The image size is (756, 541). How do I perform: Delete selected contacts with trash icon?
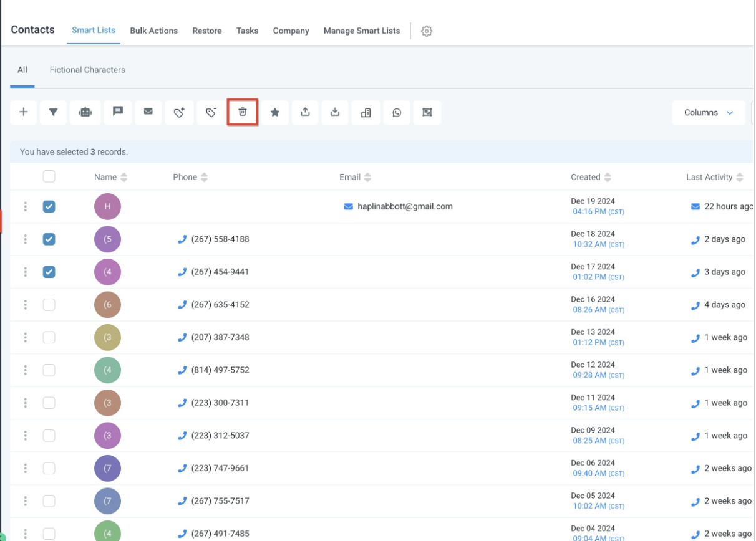coord(243,112)
